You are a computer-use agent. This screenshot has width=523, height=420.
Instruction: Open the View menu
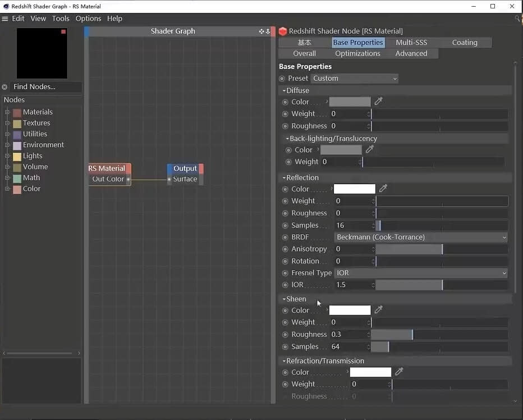[38, 19]
